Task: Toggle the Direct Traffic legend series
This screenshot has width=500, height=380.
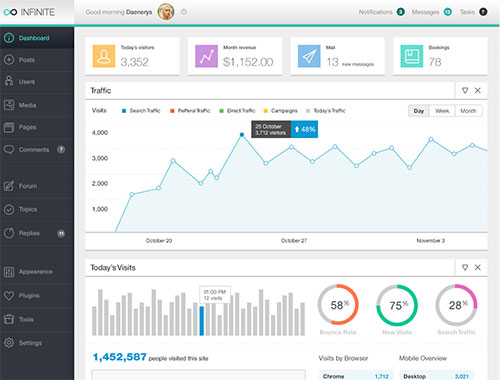Action: pos(237,111)
